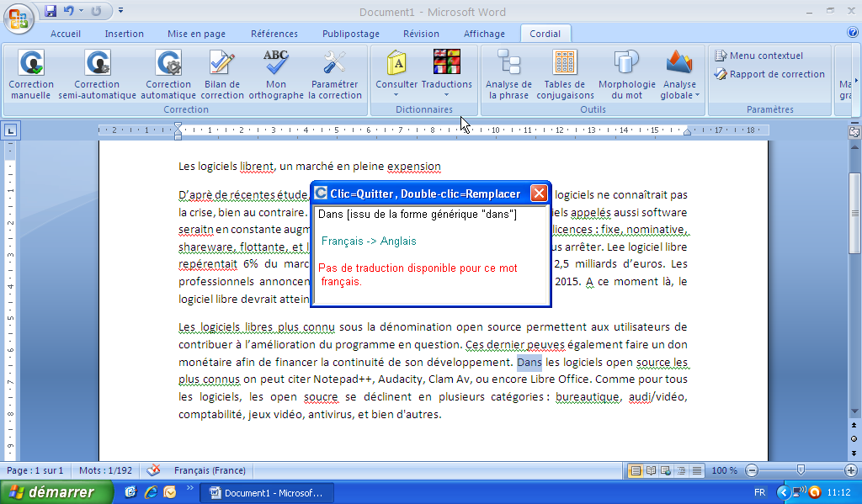Click the zoom slider handle
The image size is (862, 504).
(x=801, y=470)
